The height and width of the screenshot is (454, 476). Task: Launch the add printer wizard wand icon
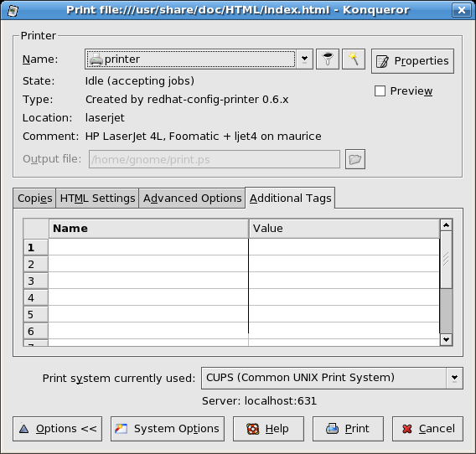pos(354,59)
